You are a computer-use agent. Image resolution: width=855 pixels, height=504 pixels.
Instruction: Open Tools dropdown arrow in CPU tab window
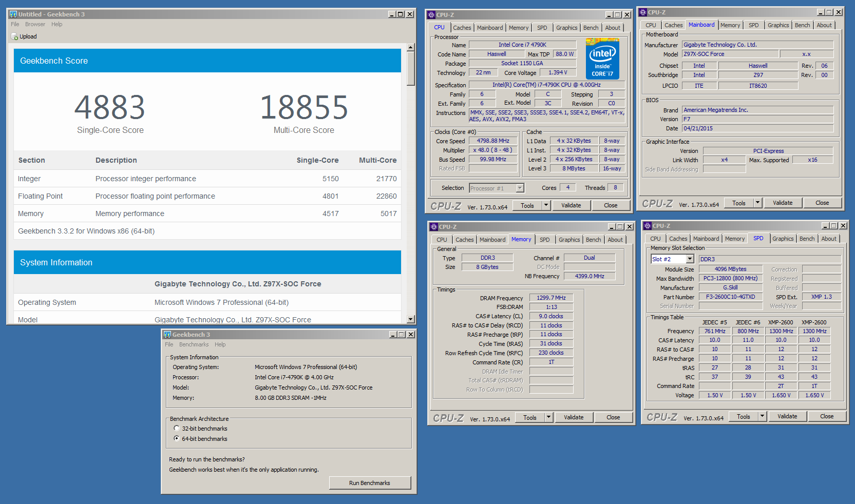(546, 206)
